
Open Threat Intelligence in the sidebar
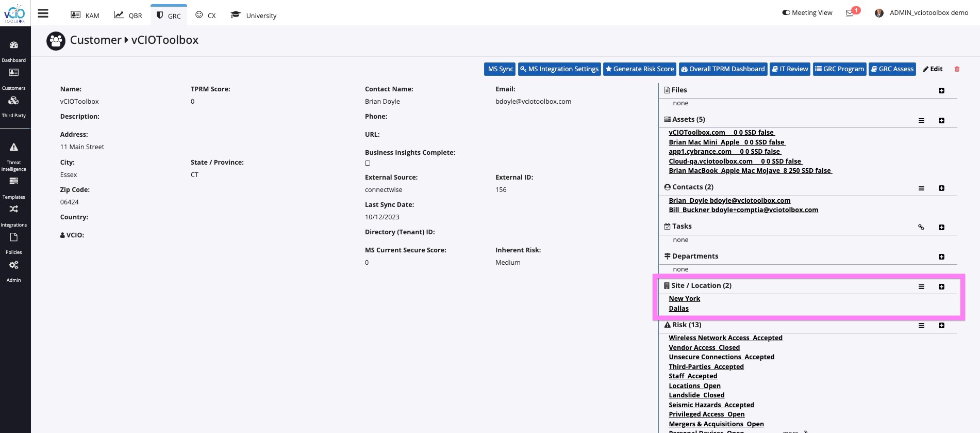pos(14,157)
